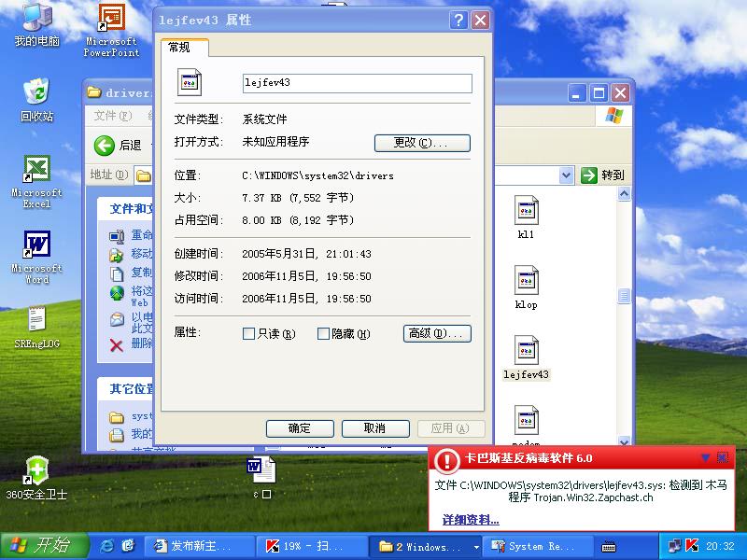This screenshot has width=747, height=560.
Task: Click Kaspersky popup dropdown arrow
Action: [x=706, y=457]
